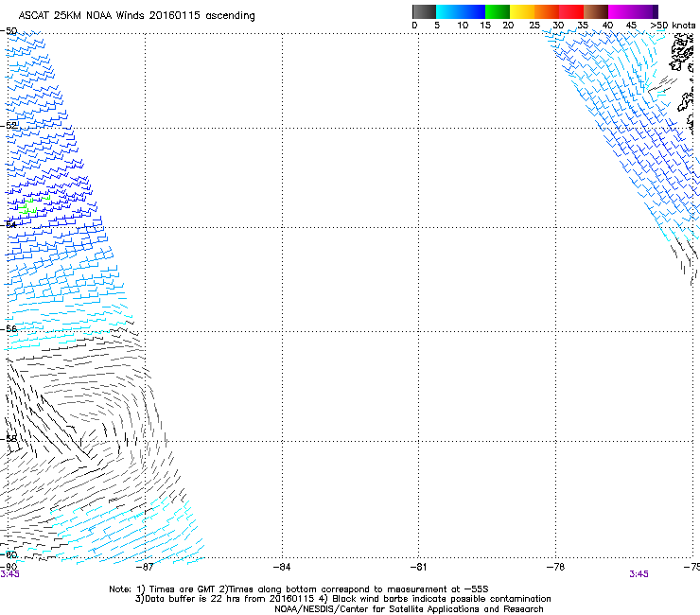Click the green wind barbs cluster near -54
This screenshot has height=615, width=700.
click(x=33, y=204)
